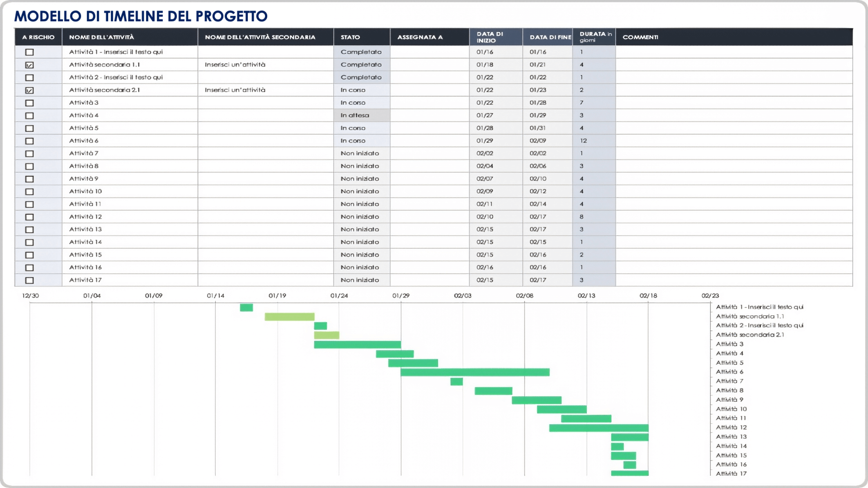Enable the risk flag for Attività 6
The height and width of the screenshot is (488, 868).
pos(28,141)
